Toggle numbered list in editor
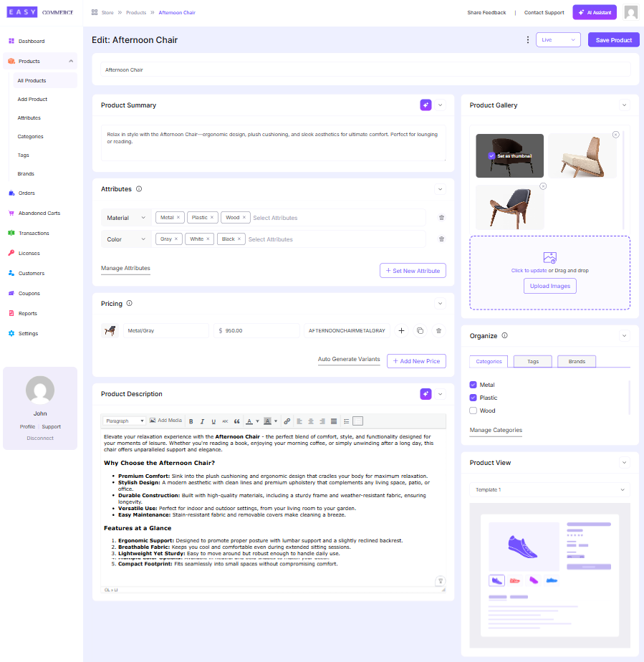The height and width of the screenshot is (662, 644). (x=358, y=421)
